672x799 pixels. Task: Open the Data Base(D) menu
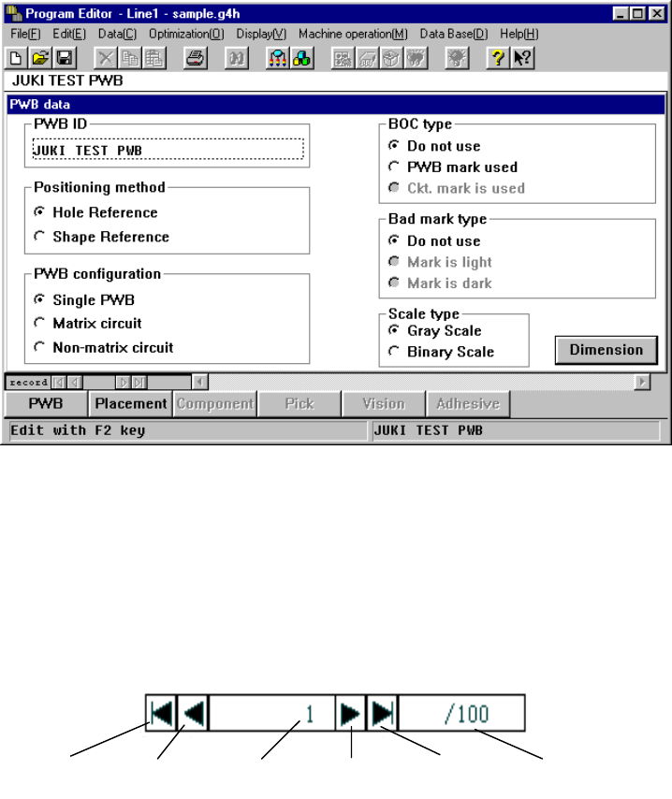coord(454,34)
